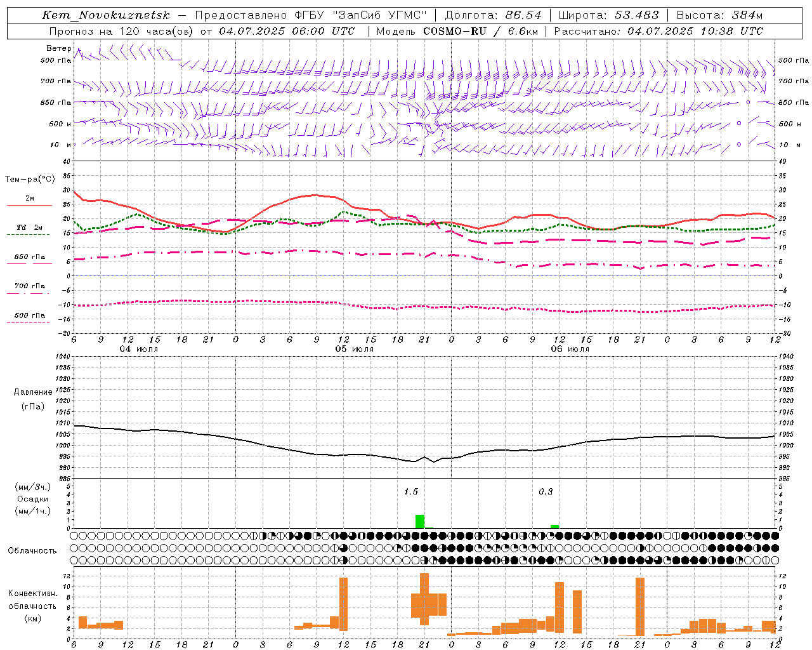812x650 pixels.
Task: Click the 700 гПа dash-dot legend entry
Action: pyautogui.click(x=29, y=286)
